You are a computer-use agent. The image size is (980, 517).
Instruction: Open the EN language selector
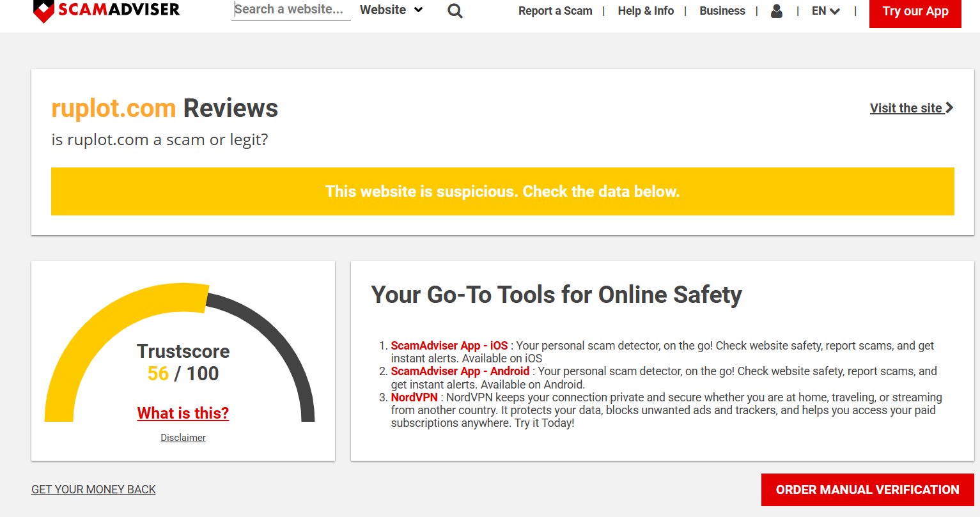coord(825,11)
